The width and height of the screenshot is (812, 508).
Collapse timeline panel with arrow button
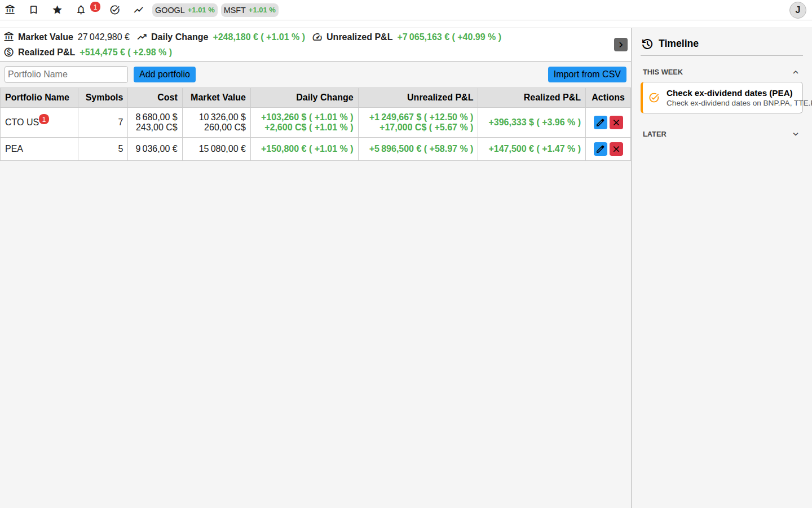[621, 45]
